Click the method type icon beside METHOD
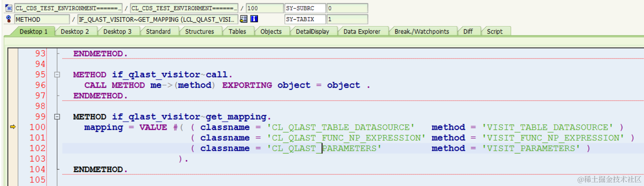Screen dimensions: 644x186 click(8, 19)
